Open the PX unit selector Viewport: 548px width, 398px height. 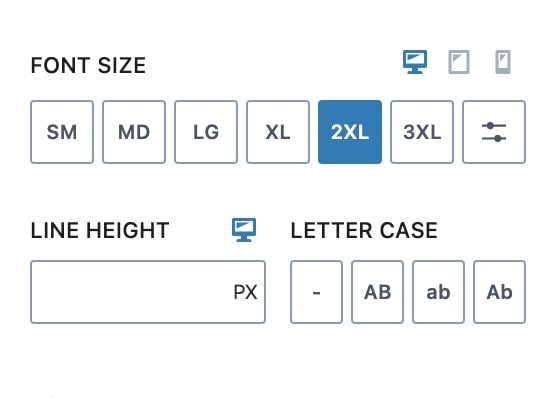[245, 292]
